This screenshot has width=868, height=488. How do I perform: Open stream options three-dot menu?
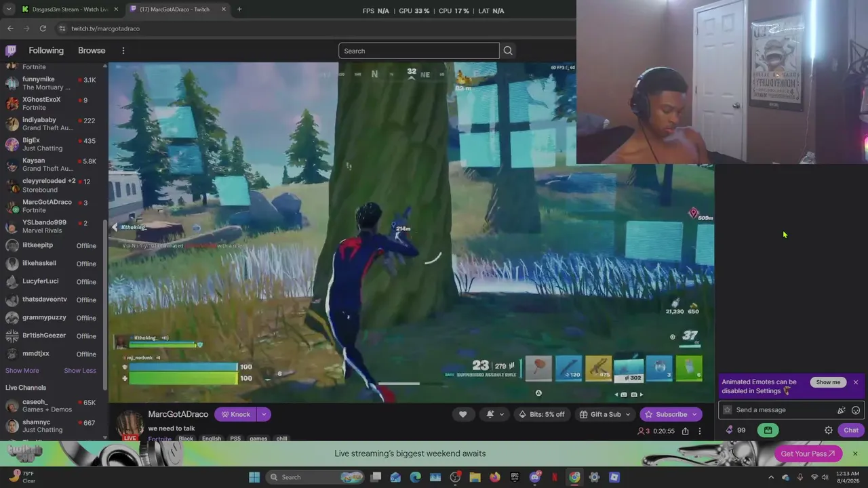(x=700, y=431)
